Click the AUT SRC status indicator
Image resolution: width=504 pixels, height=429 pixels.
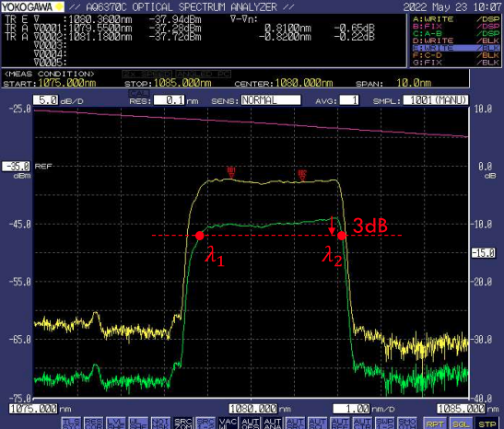[x=295, y=423]
